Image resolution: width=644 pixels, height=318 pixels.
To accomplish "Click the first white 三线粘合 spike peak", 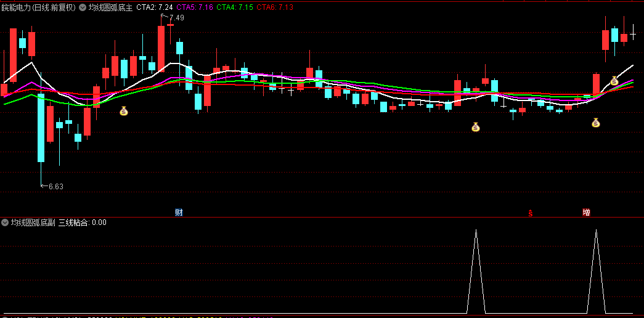I will (x=476, y=231).
